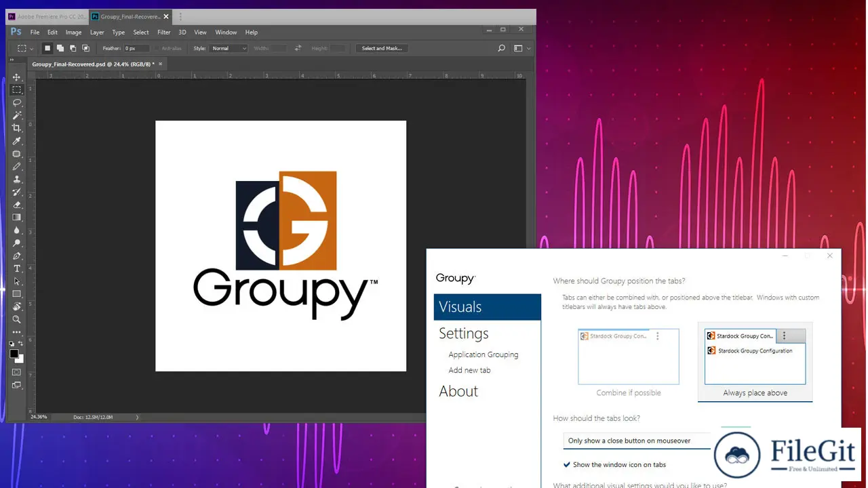Select the Horizontal Type tool
This screenshot has width=868, height=488.
click(x=17, y=269)
